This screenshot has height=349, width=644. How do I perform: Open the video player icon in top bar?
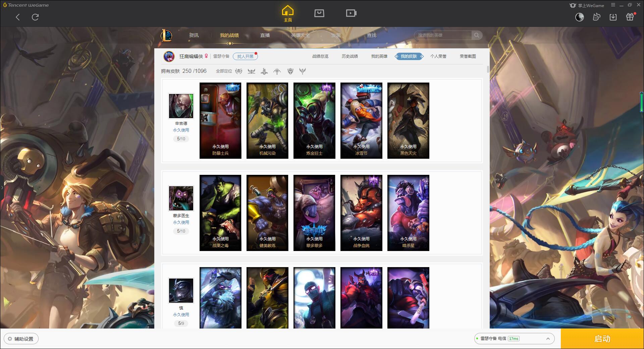[351, 13]
